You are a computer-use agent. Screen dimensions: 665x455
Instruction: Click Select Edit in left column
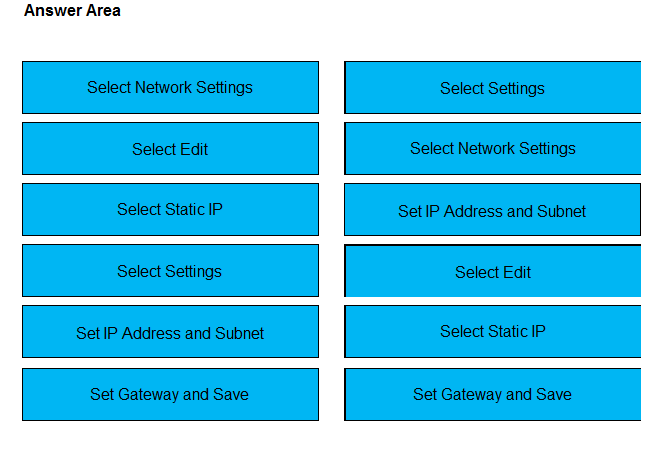170,148
